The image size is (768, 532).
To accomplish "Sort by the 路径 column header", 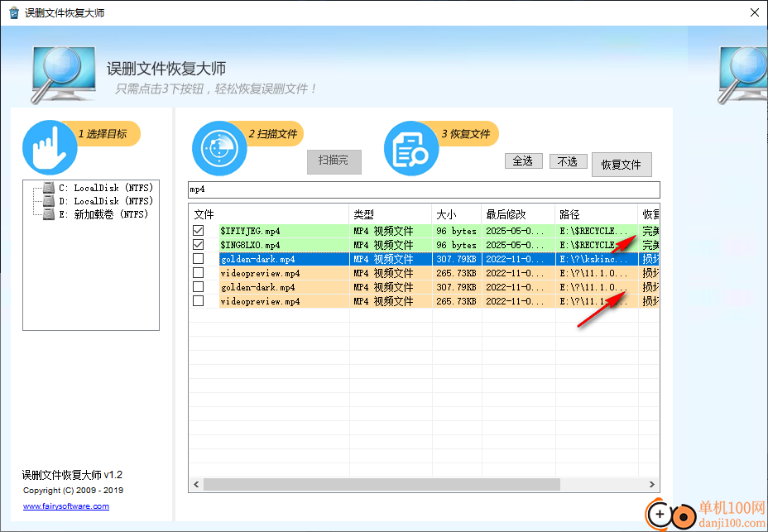I will [x=596, y=214].
